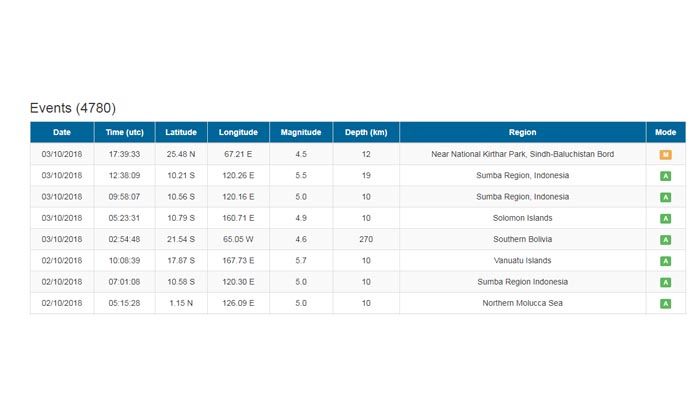This screenshot has width=700, height=400.
Task: Click green A badge for Southern Bolivia row
Action: tap(665, 240)
